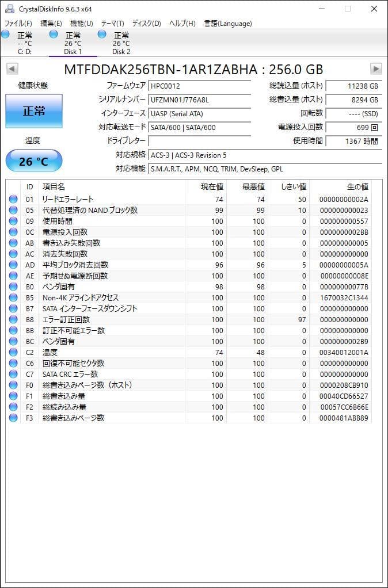Click the 26 °C temperature button

click(34, 161)
